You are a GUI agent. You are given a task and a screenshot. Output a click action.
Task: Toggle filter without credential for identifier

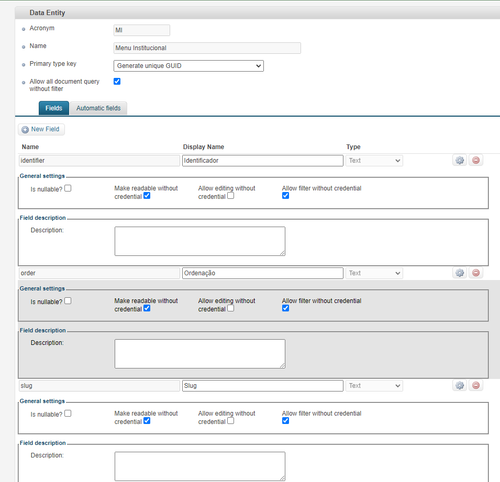(x=285, y=196)
